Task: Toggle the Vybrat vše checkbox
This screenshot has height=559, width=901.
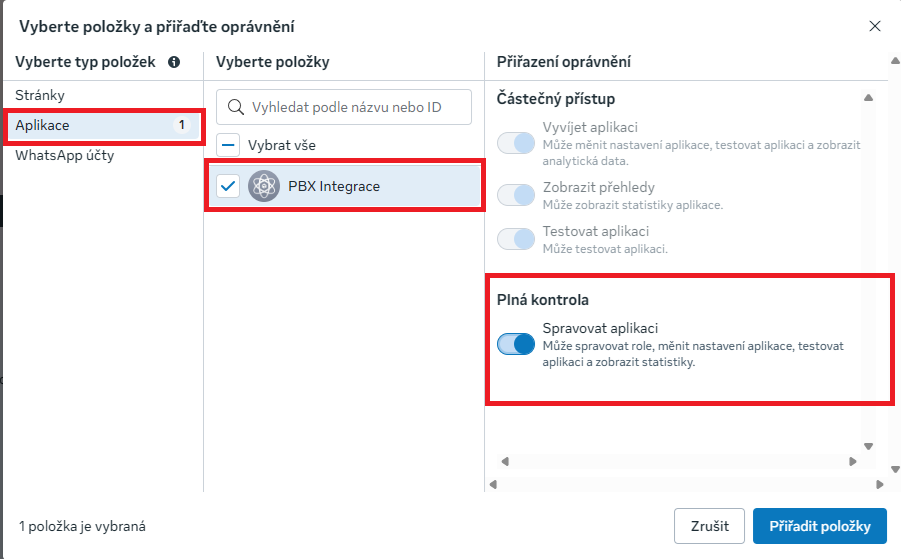Action: click(229, 145)
